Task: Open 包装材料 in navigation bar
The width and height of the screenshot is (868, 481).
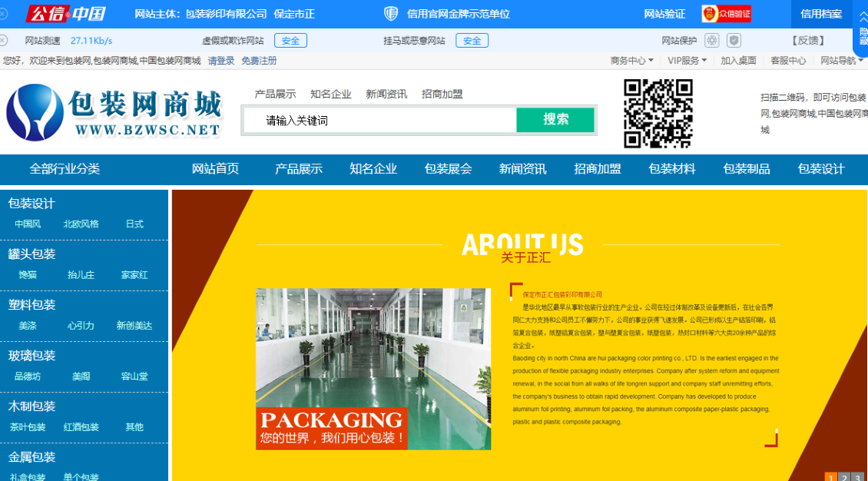Action: [x=672, y=169]
